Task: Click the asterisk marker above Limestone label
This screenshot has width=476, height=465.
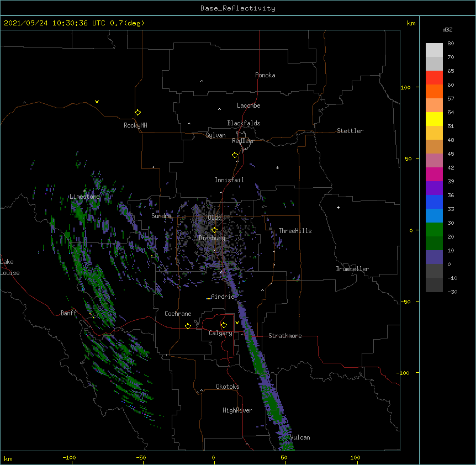Action: 85,191
